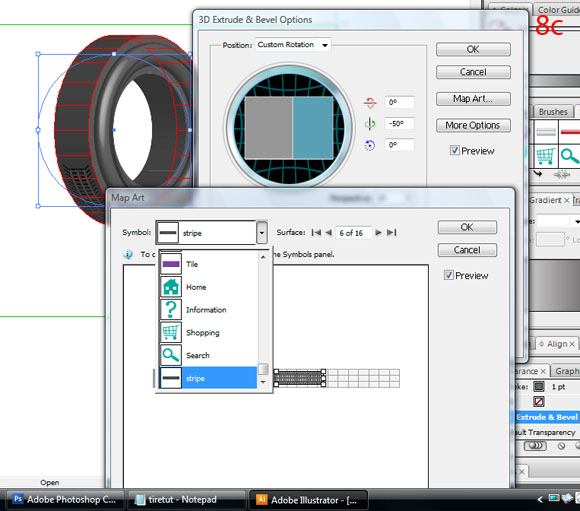
Task: Select Tile symbol in the list
Action: click(x=208, y=264)
